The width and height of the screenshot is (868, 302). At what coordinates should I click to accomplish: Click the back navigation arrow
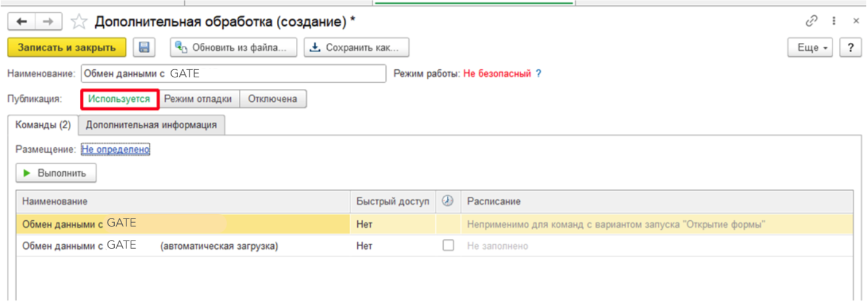21,22
